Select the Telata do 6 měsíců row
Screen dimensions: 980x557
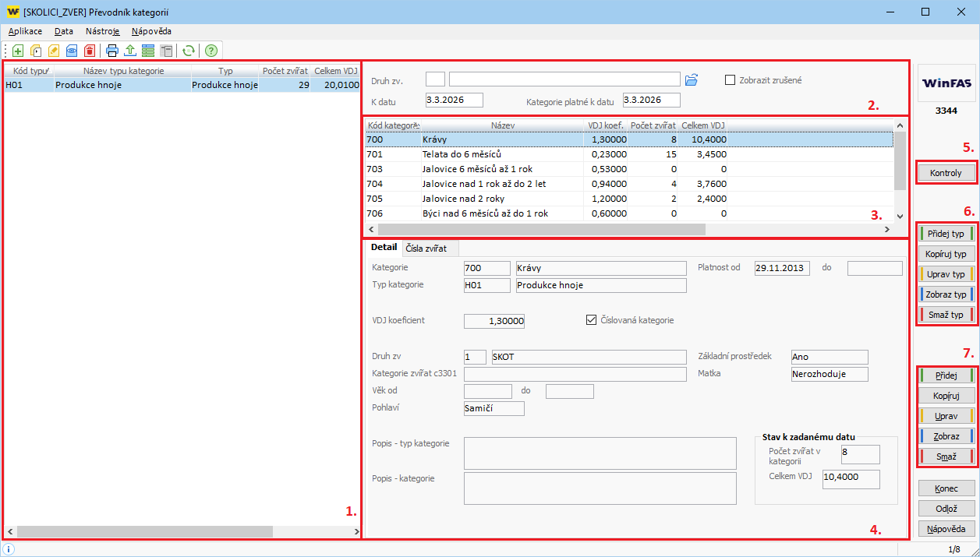tap(461, 154)
